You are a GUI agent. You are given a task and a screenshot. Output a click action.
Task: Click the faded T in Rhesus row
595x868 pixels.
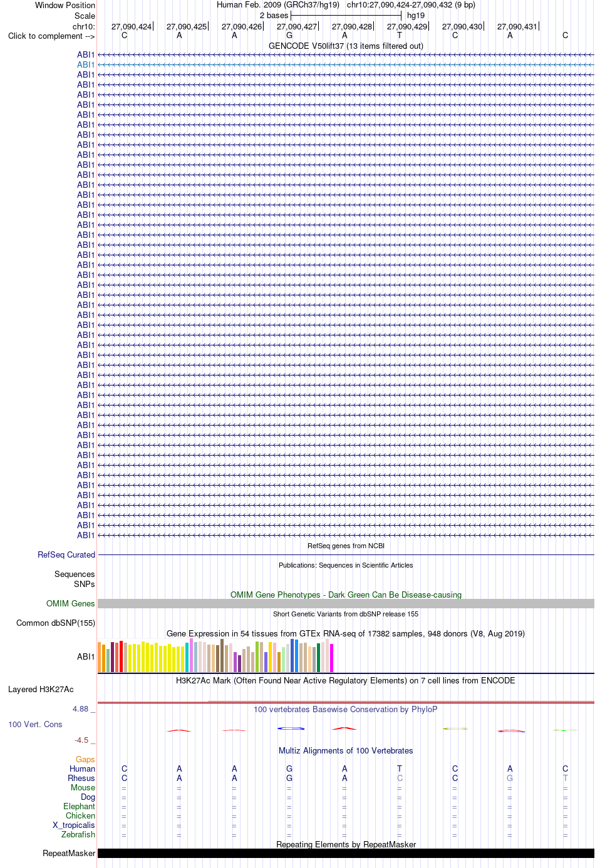point(565,778)
